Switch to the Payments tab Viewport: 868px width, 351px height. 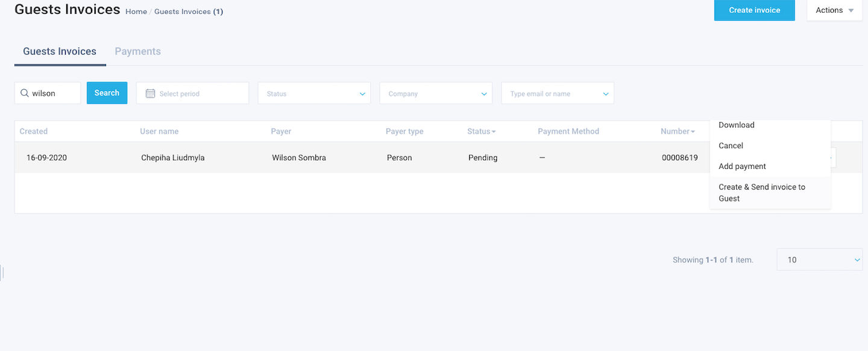[137, 51]
